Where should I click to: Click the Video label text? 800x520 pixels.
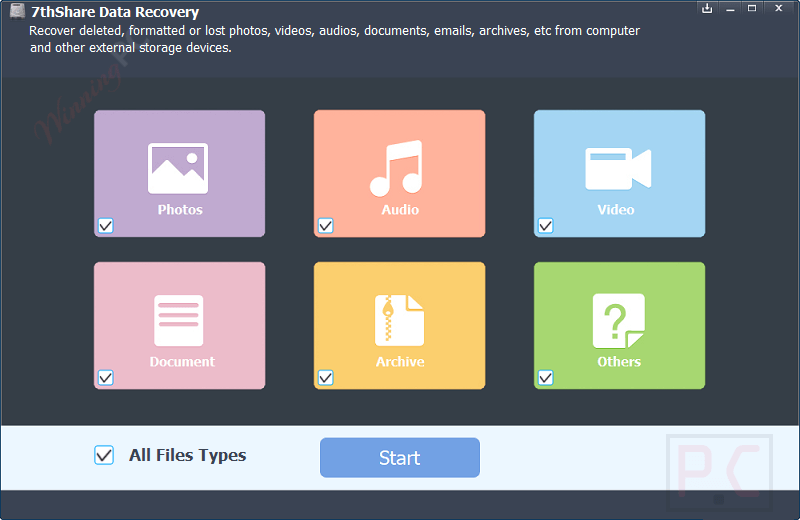click(x=616, y=210)
